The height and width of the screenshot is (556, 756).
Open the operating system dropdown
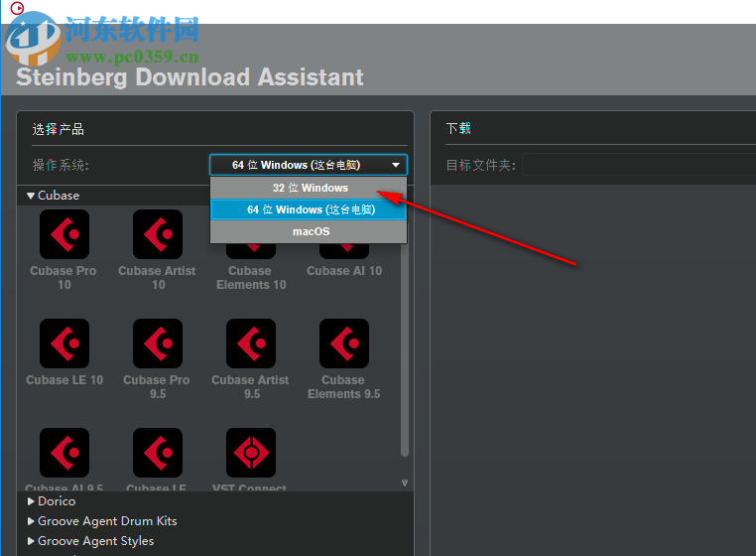[309, 165]
